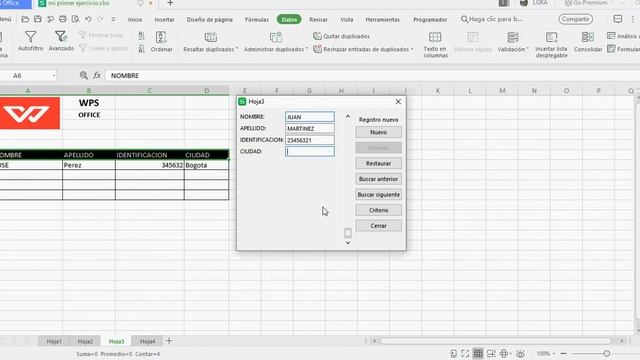
Task: Switch to normal grid view in status bar
Action: (478, 353)
